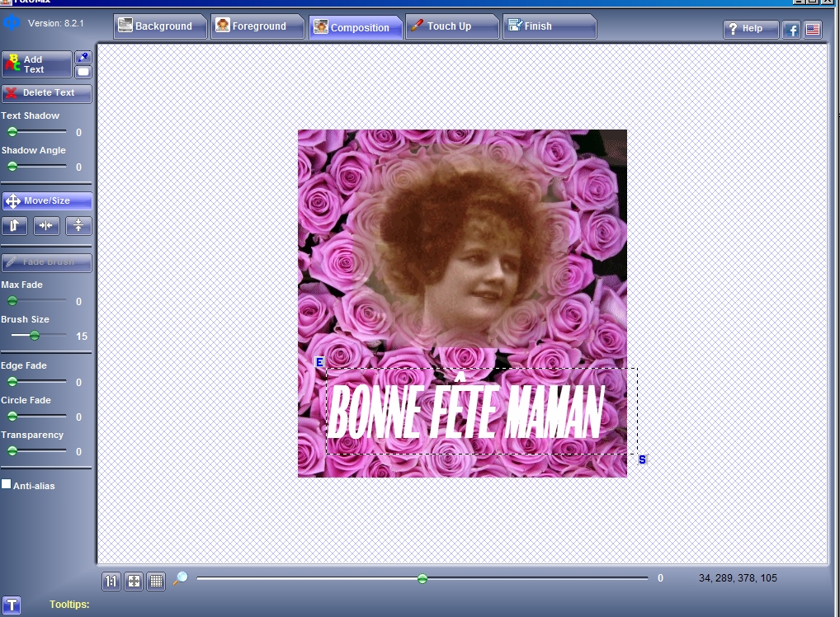Click the Delete Text button
Image resolution: width=840 pixels, height=617 pixels.
(x=46, y=93)
